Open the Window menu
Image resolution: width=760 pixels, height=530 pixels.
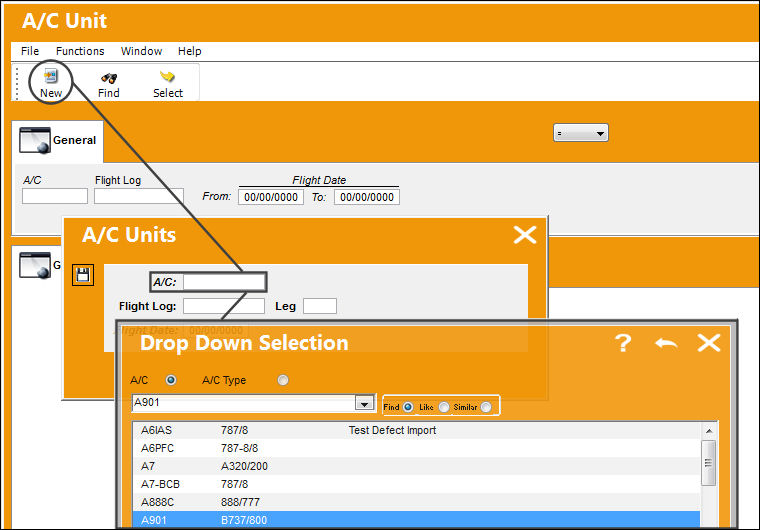(141, 51)
